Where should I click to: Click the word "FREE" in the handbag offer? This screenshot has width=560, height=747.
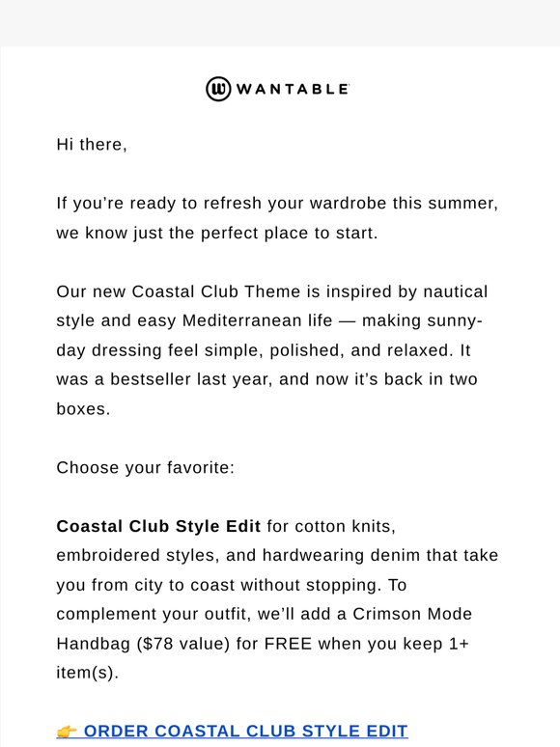coord(288,644)
